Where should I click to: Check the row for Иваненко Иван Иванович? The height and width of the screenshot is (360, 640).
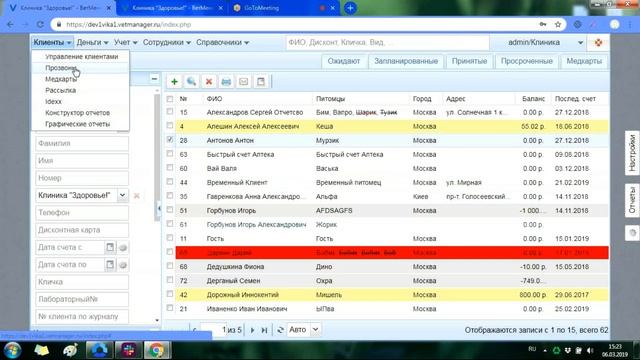coord(170,308)
